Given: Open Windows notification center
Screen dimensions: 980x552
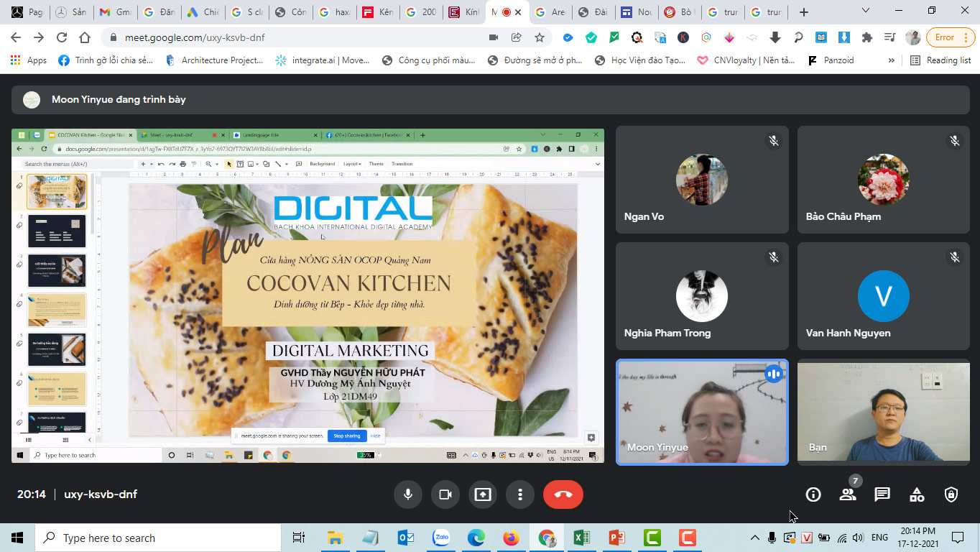Looking at the screenshot, I should click(958, 538).
